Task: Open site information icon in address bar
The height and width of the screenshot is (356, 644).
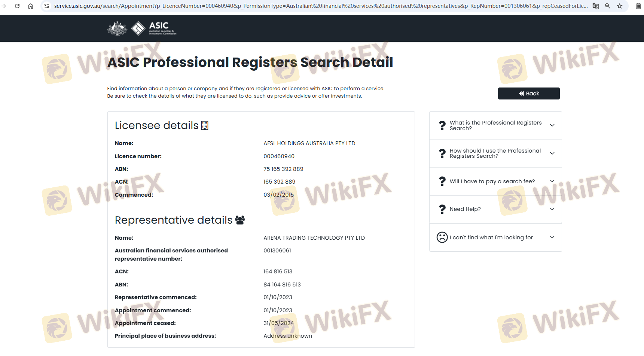Action: [x=47, y=6]
